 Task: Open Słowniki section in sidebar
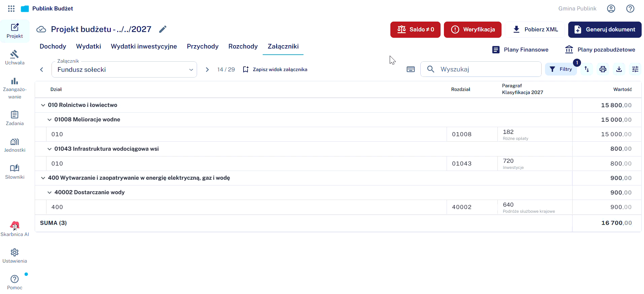click(15, 172)
